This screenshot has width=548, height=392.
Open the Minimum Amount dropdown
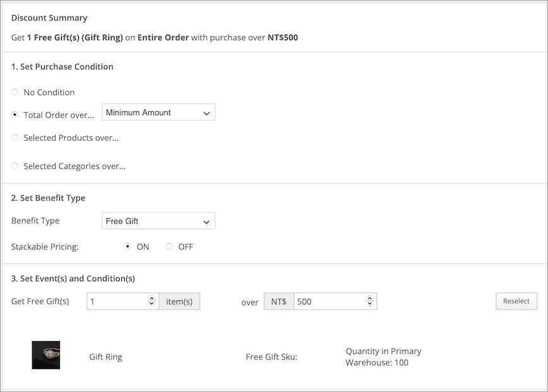[158, 113]
